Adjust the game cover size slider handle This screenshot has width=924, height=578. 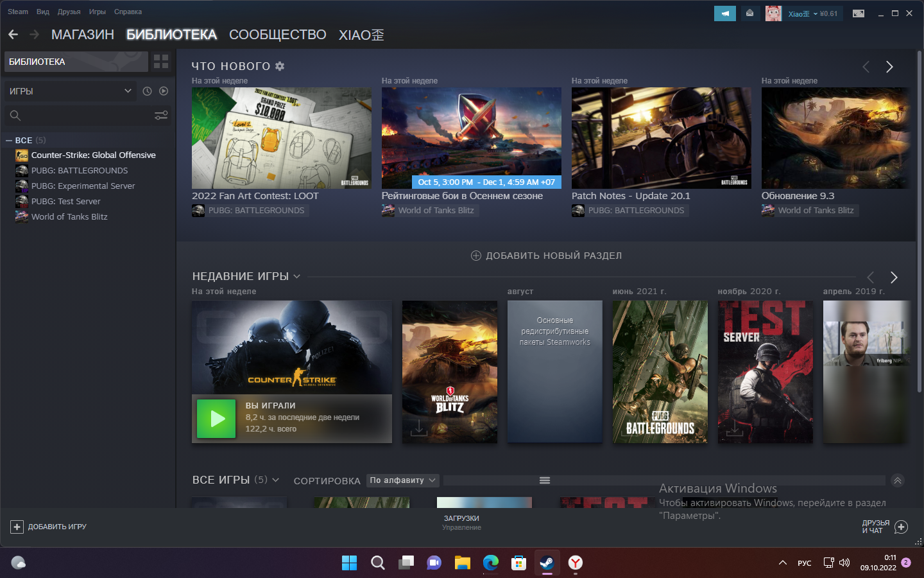[545, 480]
